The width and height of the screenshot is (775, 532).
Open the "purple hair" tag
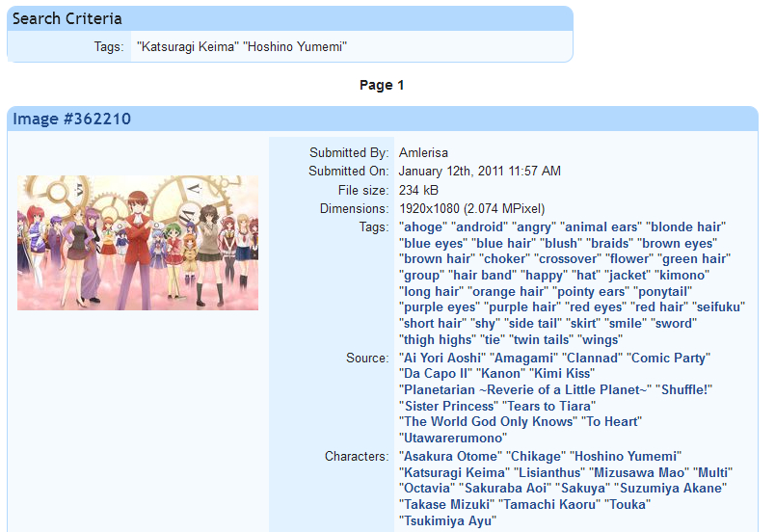click(522, 306)
